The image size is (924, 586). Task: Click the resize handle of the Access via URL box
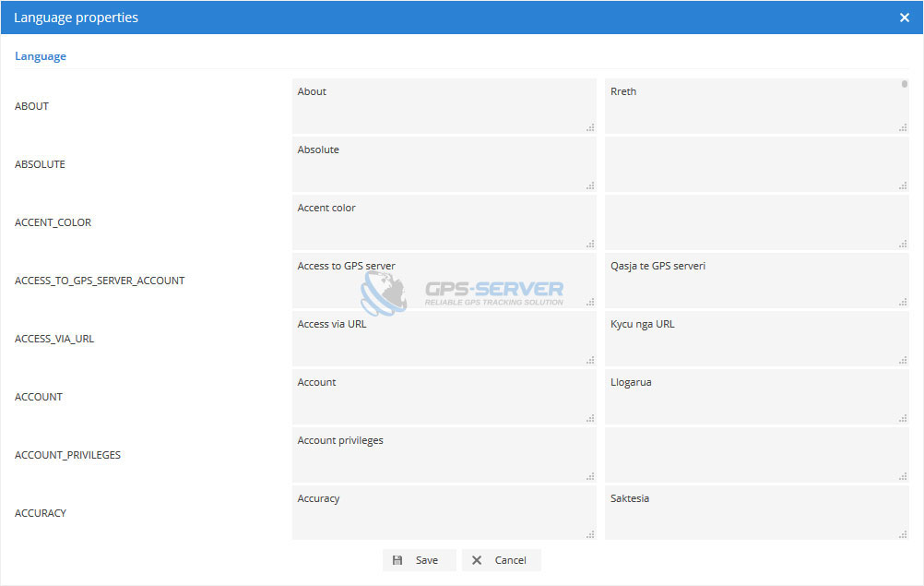tap(590, 360)
